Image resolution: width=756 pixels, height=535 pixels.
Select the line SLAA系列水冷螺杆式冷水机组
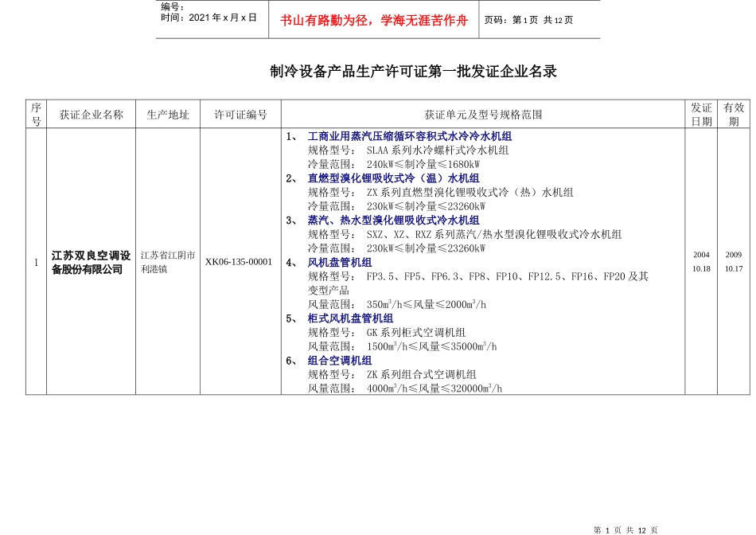click(x=438, y=150)
